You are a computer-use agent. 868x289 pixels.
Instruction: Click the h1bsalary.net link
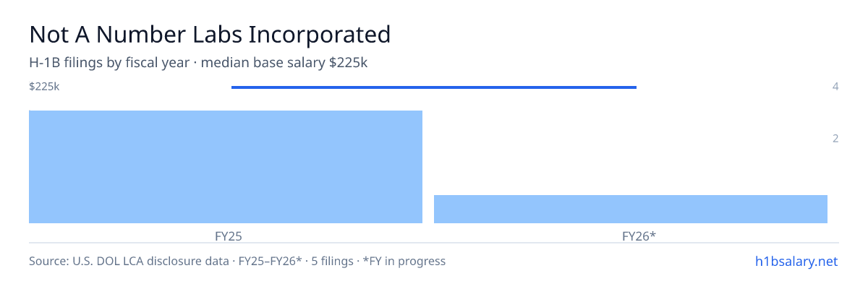pyautogui.click(x=796, y=261)
